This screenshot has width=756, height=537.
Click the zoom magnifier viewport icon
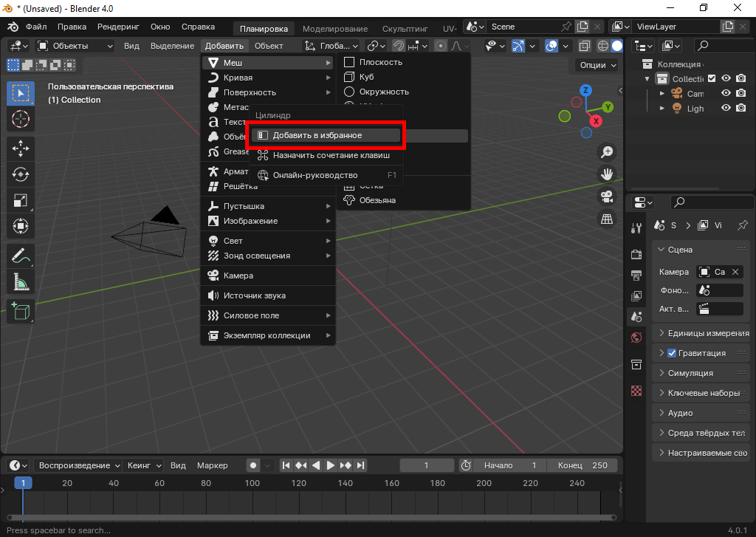[607, 152]
